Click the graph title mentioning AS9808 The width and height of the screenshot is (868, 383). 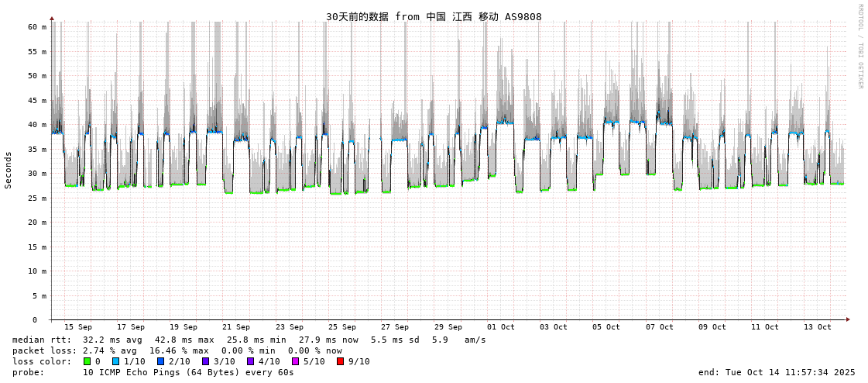click(434, 16)
